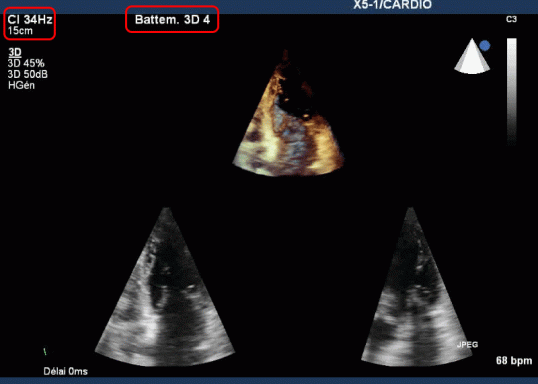Click the CI 34Hz frame rate label
Image resolution: width=538 pixels, height=384 pixels.
30,20
